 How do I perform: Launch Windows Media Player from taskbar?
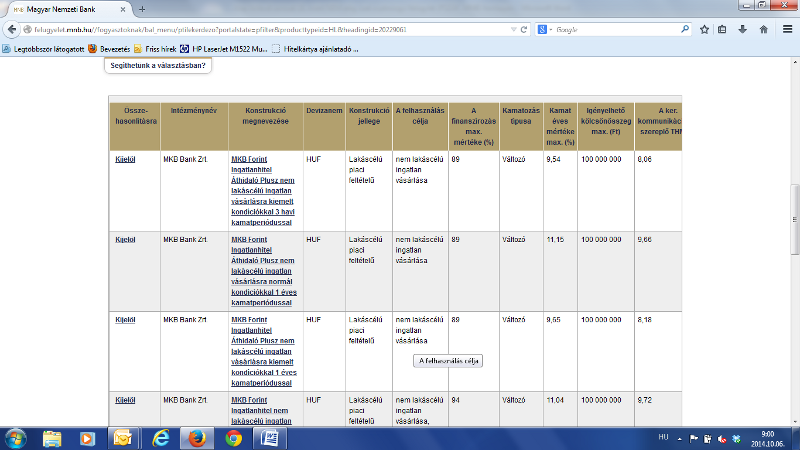87,439
